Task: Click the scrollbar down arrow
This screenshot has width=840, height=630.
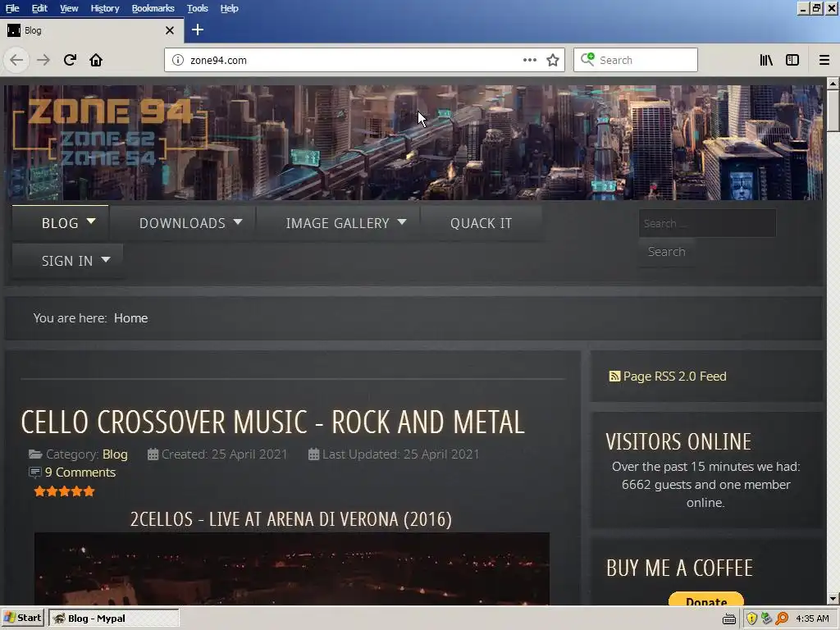Action: point(833,598)
